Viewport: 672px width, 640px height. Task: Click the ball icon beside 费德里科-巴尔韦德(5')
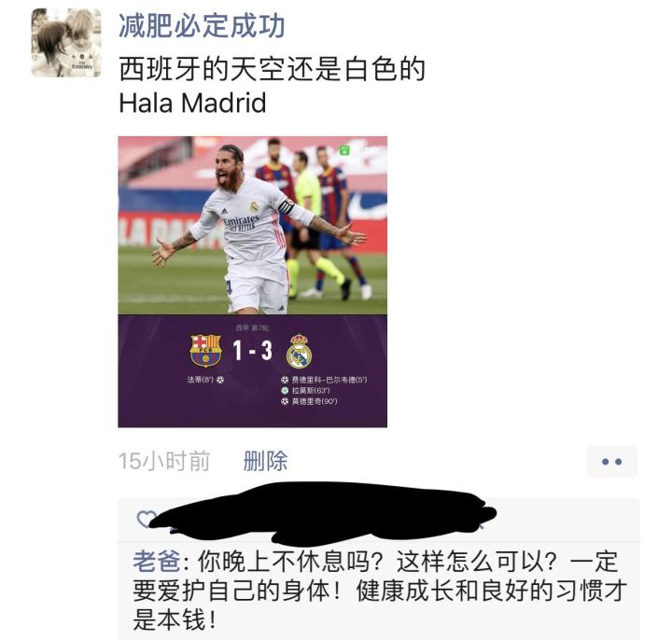(x=285, y=380)
